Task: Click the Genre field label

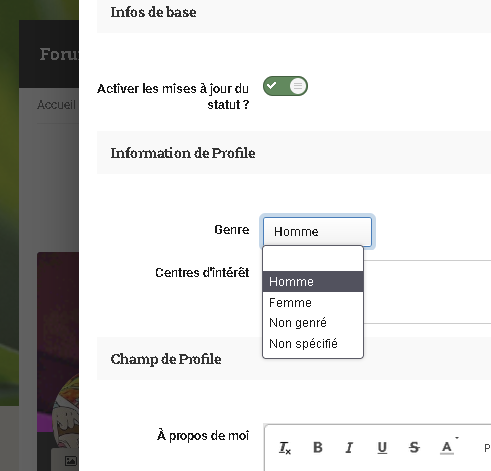Action: [x=232, y=230]
